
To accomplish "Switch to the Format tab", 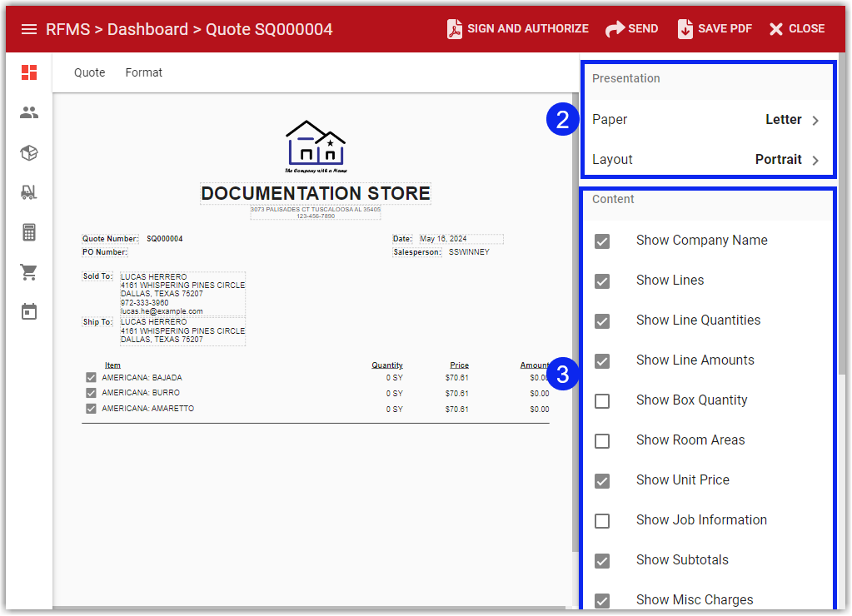I will coord(143,72).
